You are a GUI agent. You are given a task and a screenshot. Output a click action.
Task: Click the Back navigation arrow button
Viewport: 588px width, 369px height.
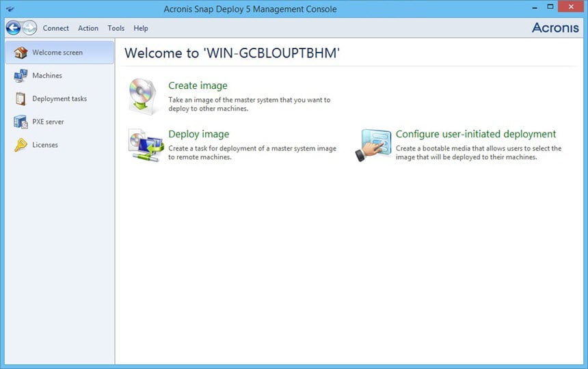[13, 28]
